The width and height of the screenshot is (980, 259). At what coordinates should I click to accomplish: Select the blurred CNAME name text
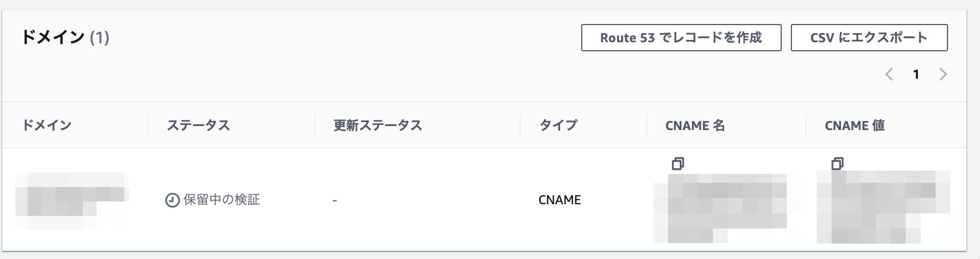tap(720, 208)
